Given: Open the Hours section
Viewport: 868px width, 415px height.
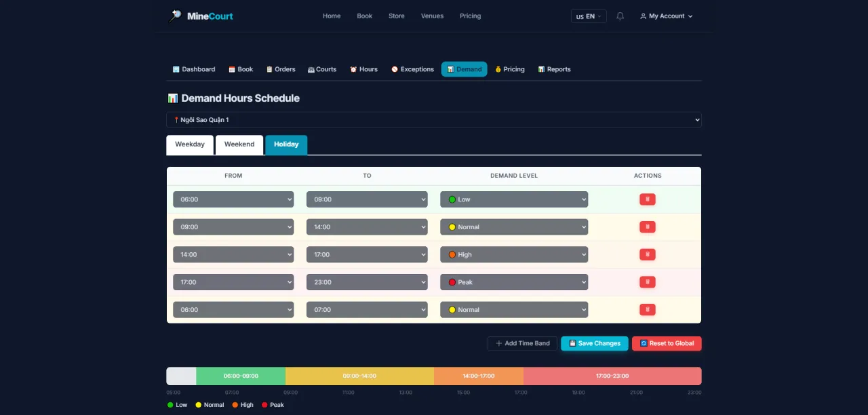Looking at the screenshot, I should [363, 69].
